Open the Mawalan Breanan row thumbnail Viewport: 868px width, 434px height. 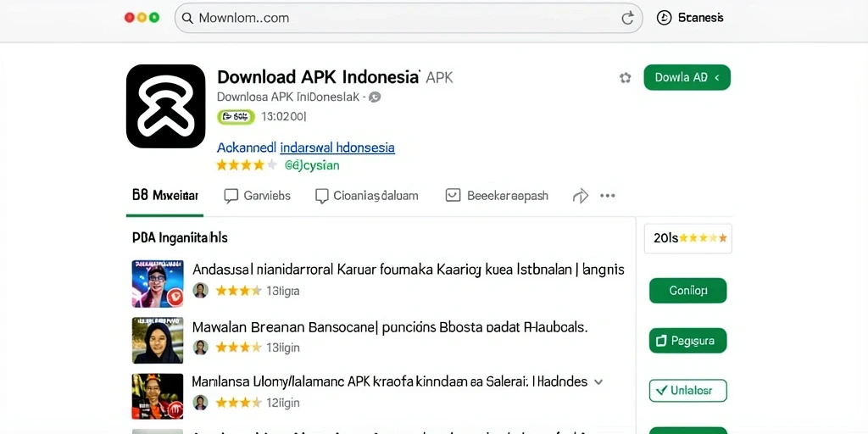158,340
